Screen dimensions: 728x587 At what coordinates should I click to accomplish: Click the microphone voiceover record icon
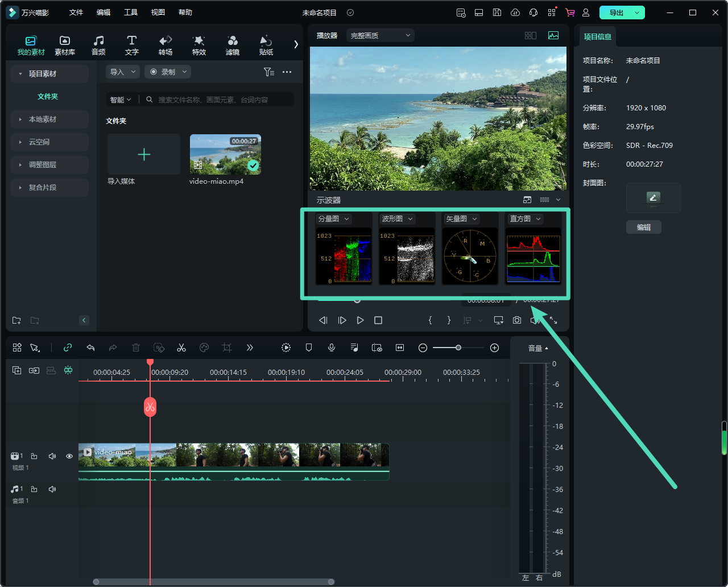332,348
